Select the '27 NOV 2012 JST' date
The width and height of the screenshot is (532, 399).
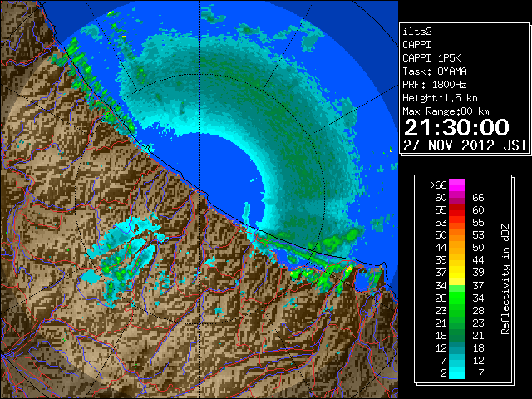pyautogui.click(x=465, y=145)
